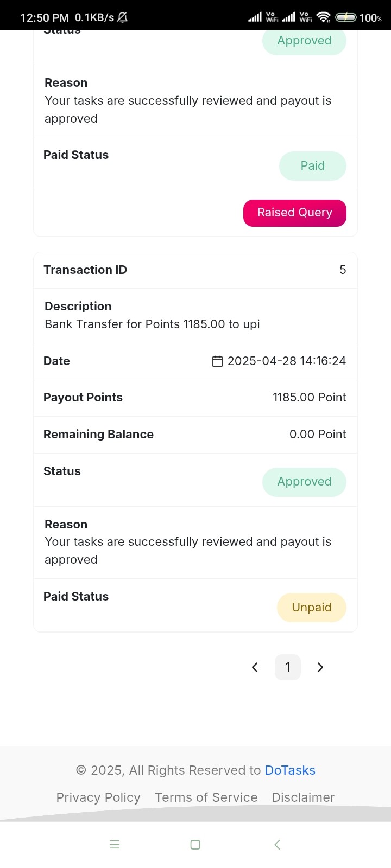
Task: Tap Android back arrow icon
Action: [277, 845]
